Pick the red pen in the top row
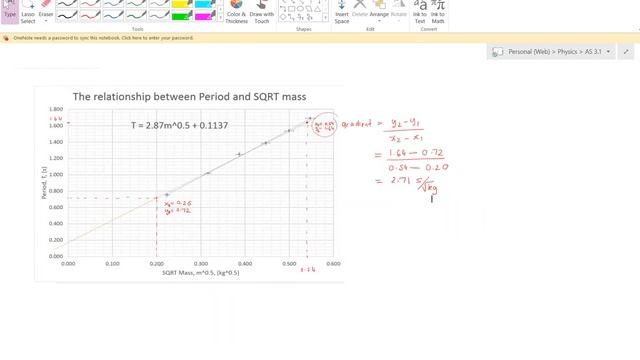 click(x=90, y=4)
